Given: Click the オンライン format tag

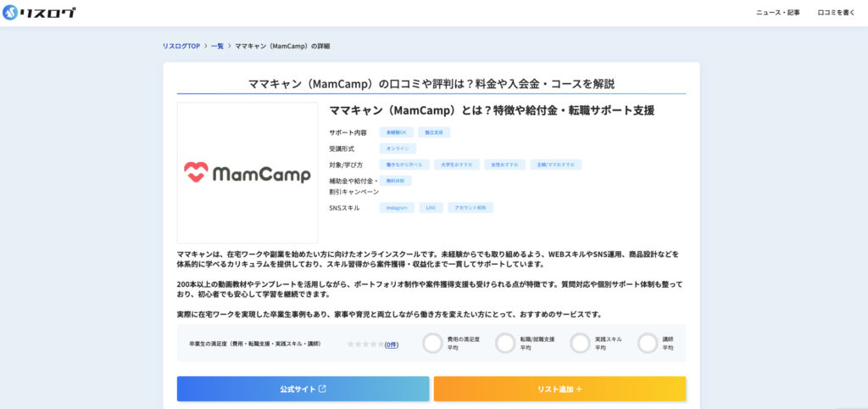Looking at the screenshot, I should [398, 148].
